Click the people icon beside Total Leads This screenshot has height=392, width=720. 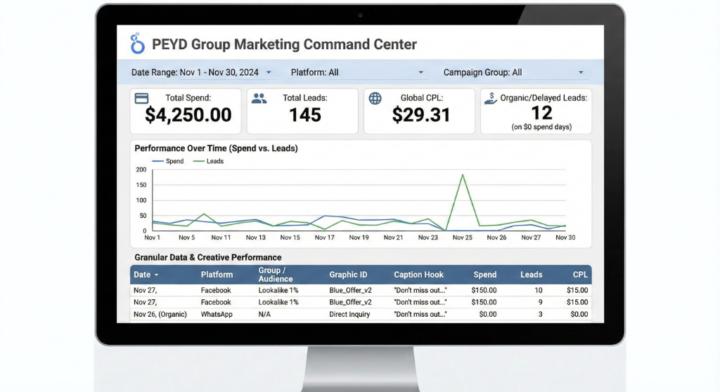[259, 98]
